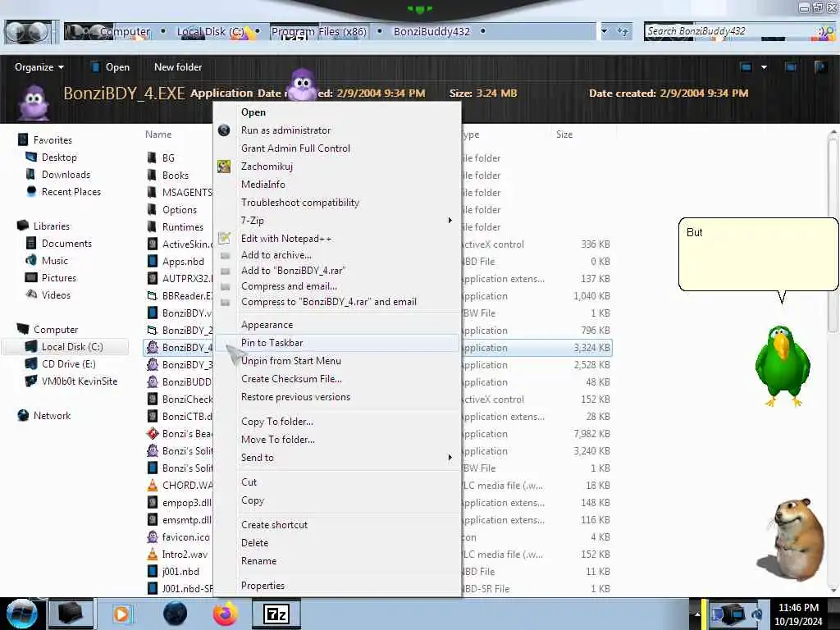Image resolution: width=840 pixels, height=630 pixels.
Task: Open 7-Zip from the taskbar
Action: click(276, 614)
